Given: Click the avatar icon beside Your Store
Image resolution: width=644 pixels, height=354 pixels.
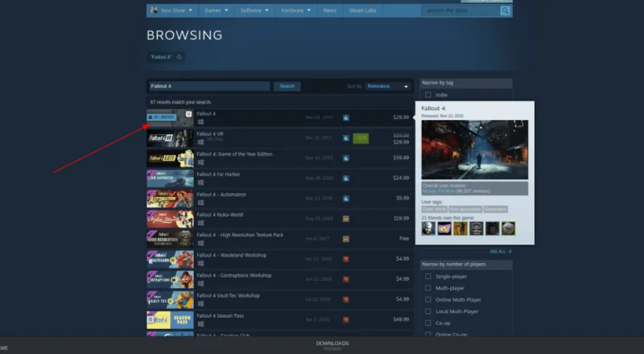Looking at the screenshot, I should pyautogui.click(x=154, y=10).
